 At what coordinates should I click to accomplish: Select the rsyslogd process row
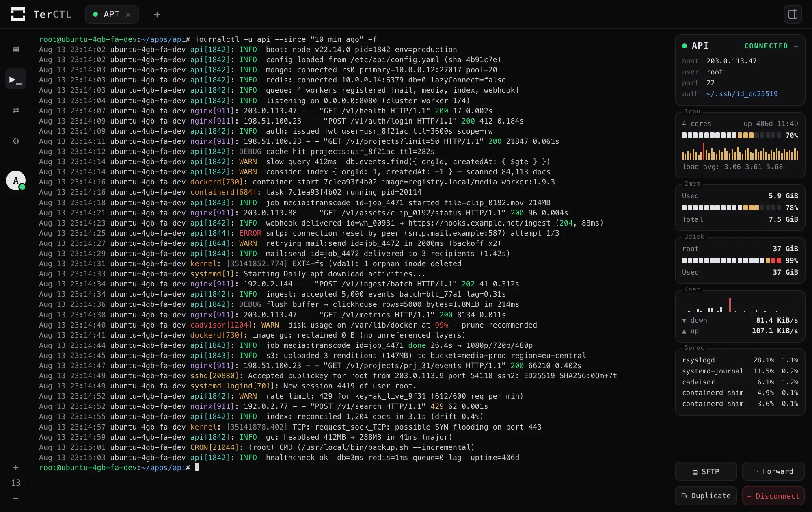click(740, 360)
